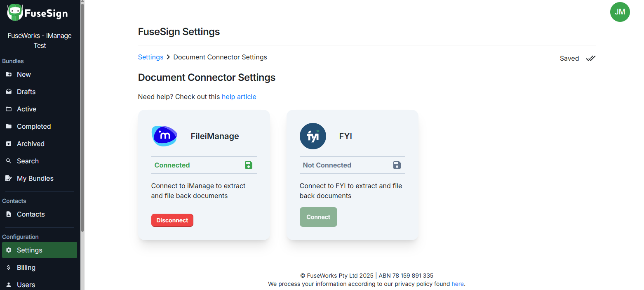The height and width of the screenshot is (290, 644).
Task: Click the Settings breadcrumb link
Action: pos(150,57)
